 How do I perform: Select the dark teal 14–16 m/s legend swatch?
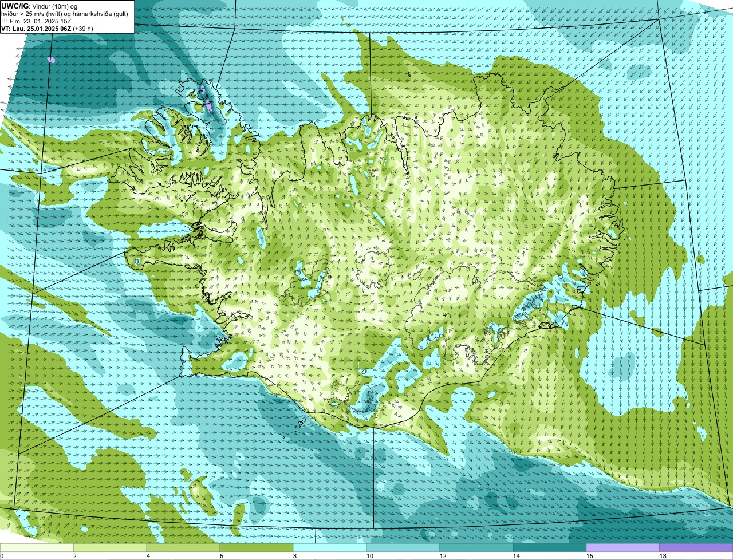[550, 547]
